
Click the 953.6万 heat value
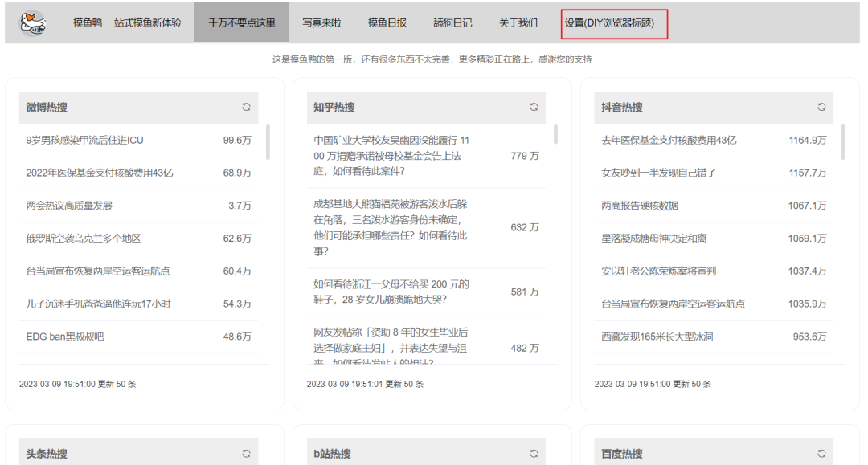point(809,337)
